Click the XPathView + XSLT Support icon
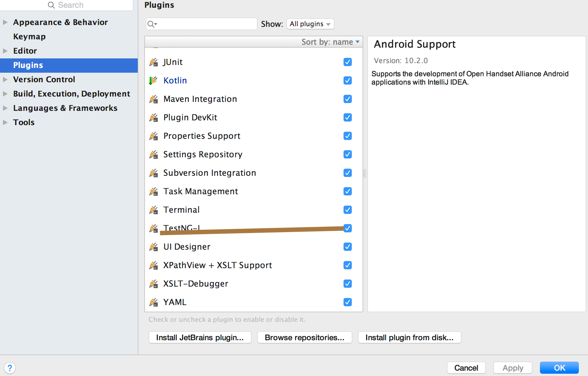The width and height of the screenshot is (588, 376). click(x=154, y=265)
